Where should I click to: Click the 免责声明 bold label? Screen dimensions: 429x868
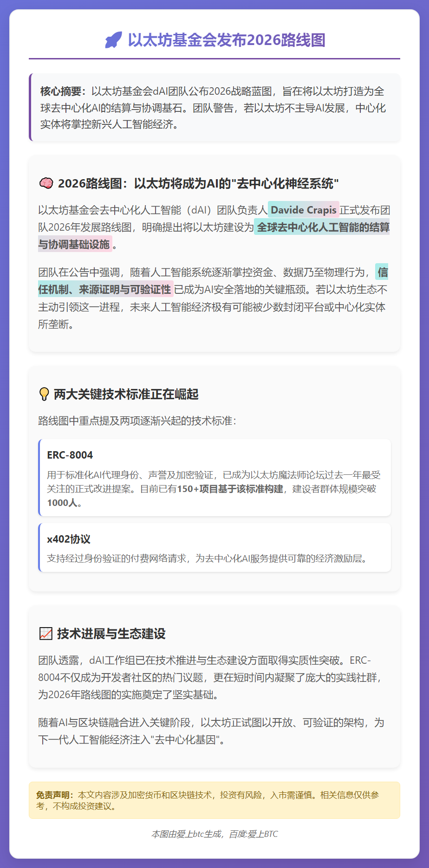(x=55, y=795)
